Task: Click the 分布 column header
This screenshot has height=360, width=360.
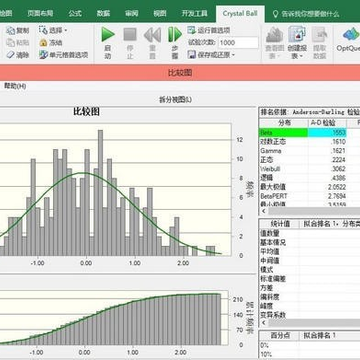Action: point(284,123)
